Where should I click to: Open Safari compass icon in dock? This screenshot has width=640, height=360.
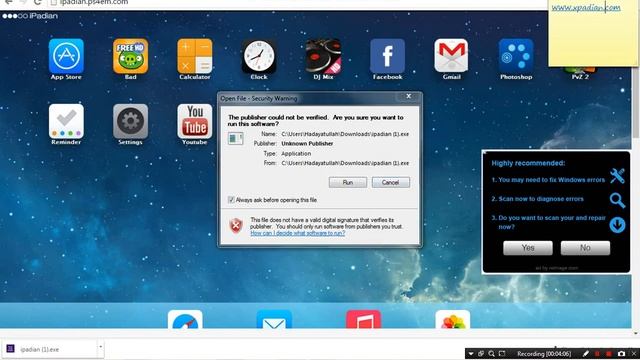coord(185,319)
